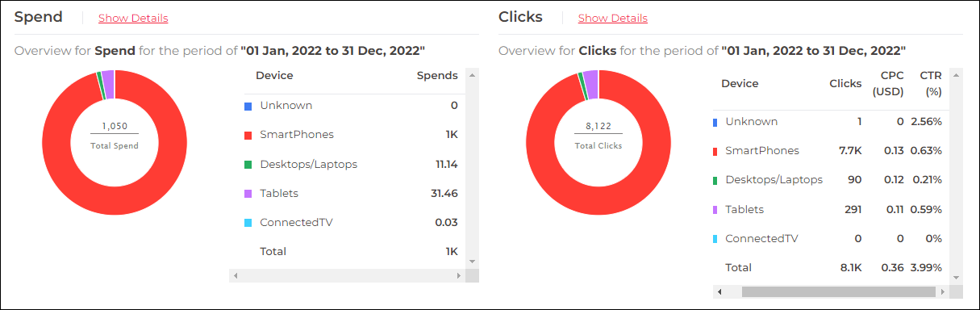
Task: Click up arrow of Spend table vertical scrollbar
Action: [x=472, y=74]
